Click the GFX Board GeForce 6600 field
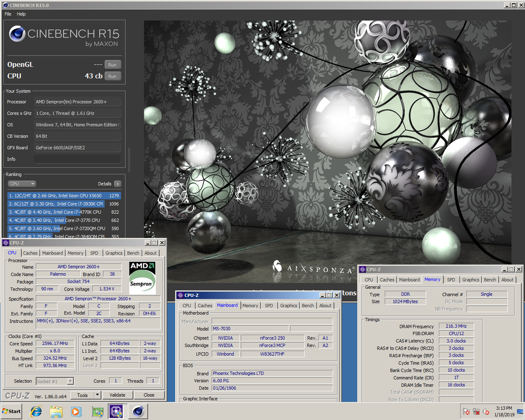 pos(78,148)
